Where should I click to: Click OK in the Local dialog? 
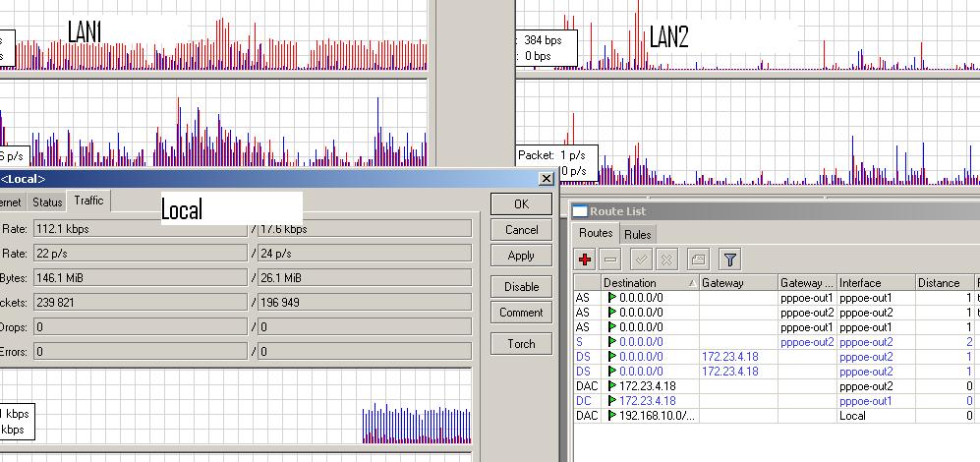coord(521,203)
